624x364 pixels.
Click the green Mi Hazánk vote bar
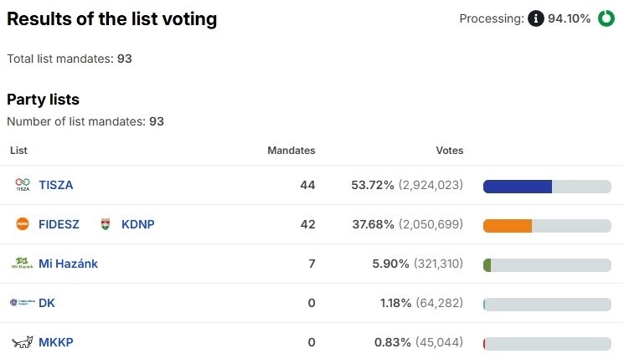(x=487, y=265)
